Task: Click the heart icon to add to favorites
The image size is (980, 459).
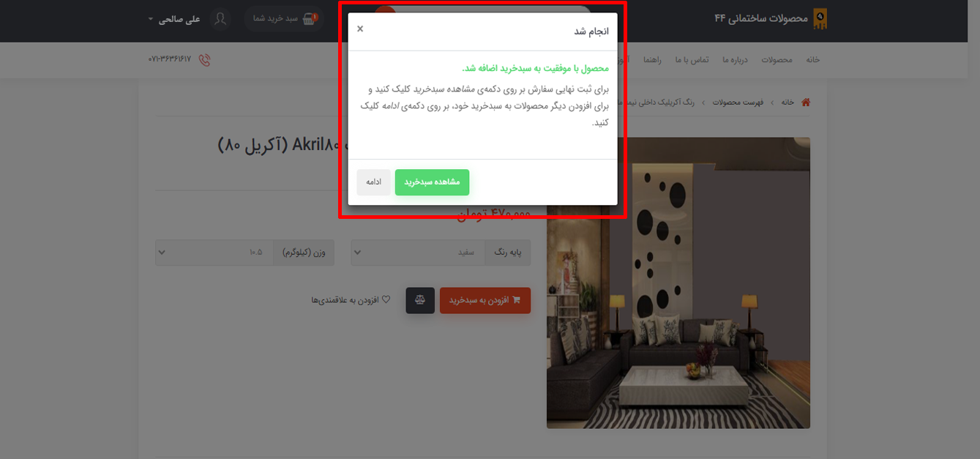Action: 386,299
